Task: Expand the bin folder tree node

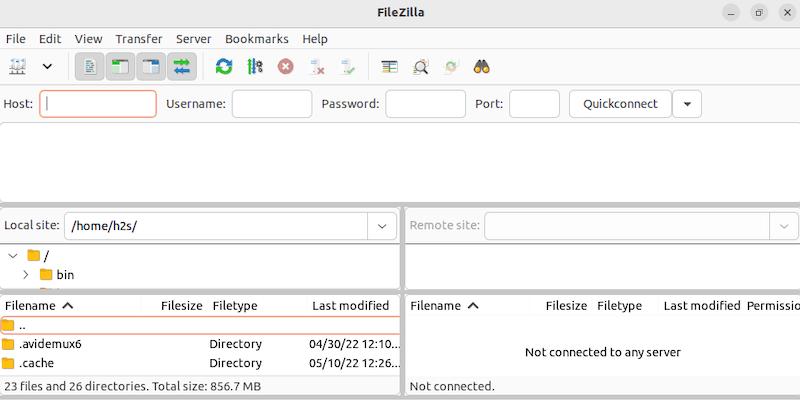Action: 26,274
